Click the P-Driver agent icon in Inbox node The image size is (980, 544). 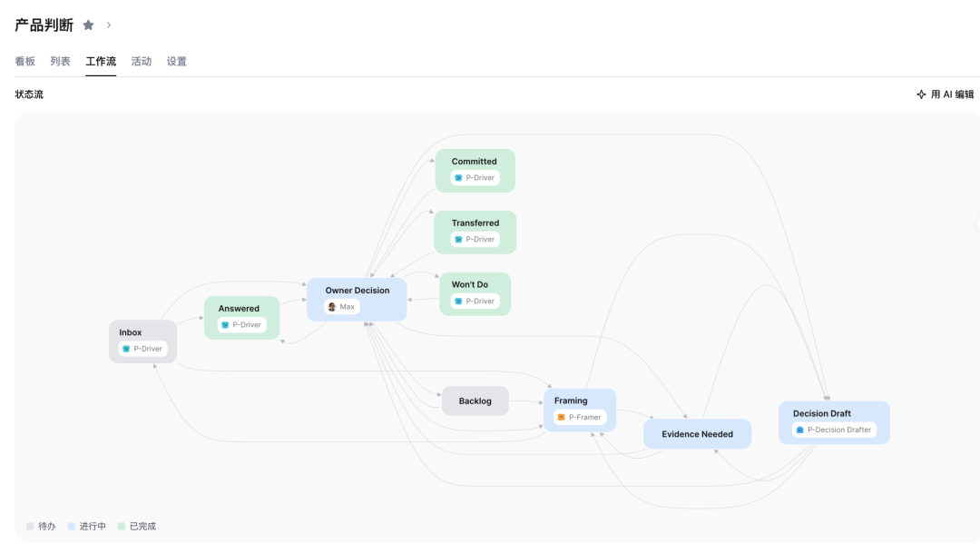126,349
